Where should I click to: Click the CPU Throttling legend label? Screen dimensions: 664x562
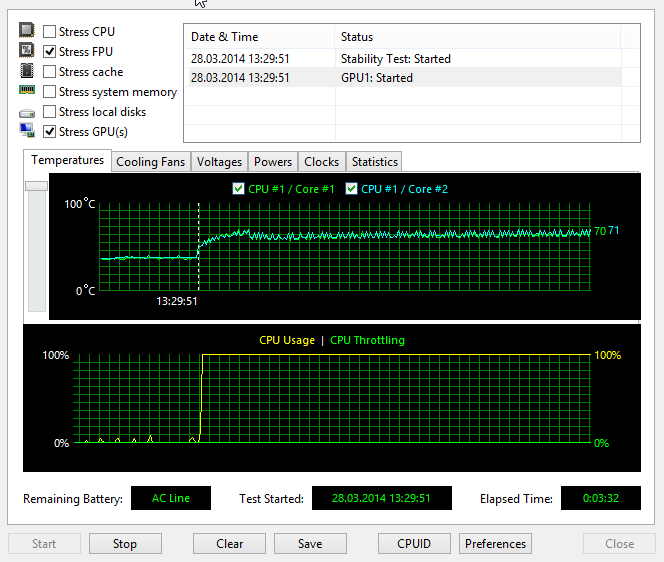click(x=367, y=340)
